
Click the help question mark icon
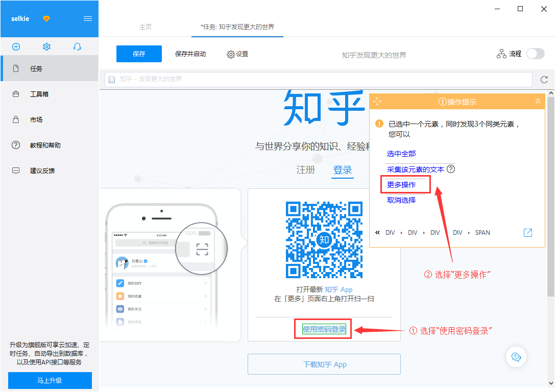[451, 169]
